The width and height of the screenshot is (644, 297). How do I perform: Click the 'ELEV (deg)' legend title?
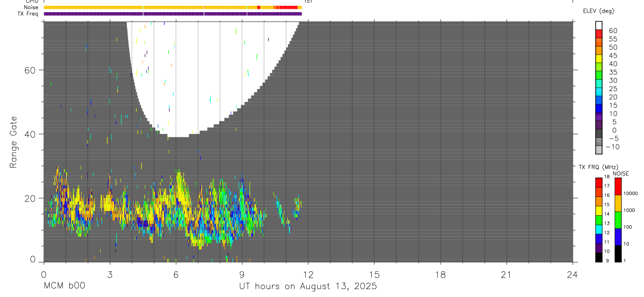pos(598,11)
